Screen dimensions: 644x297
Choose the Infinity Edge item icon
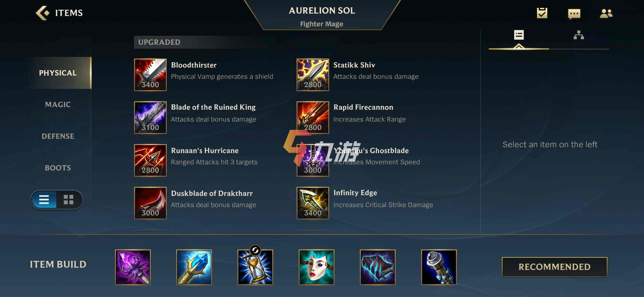tap(313, 203)
